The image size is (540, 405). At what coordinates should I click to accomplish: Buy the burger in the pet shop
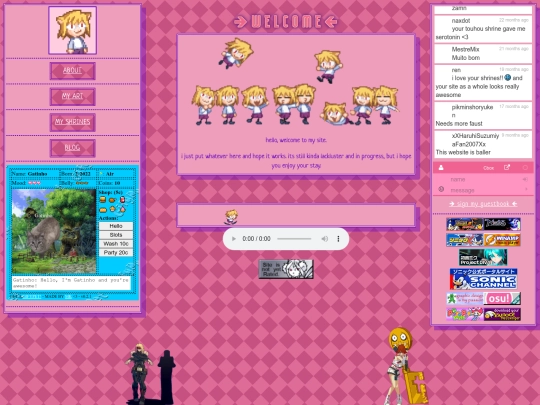[103, 200]
